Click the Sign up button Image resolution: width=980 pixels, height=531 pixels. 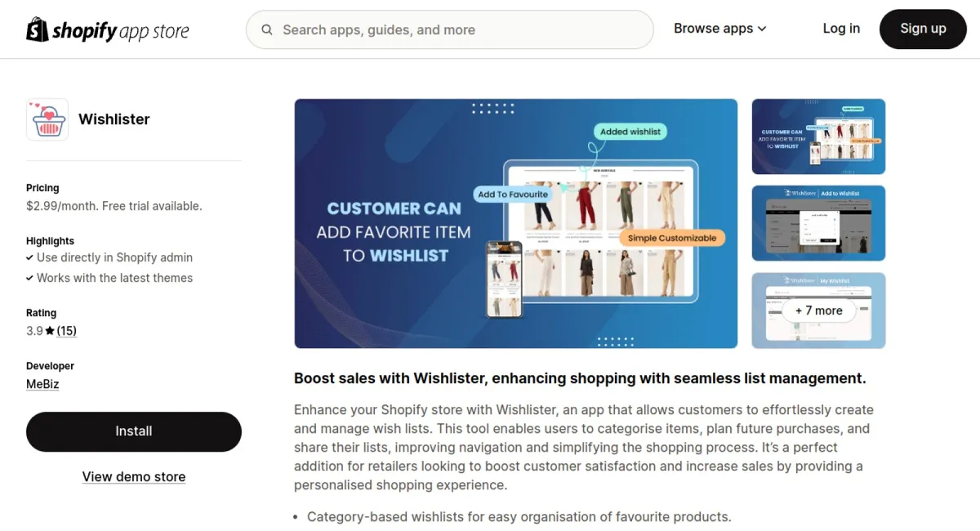(923, 29)
